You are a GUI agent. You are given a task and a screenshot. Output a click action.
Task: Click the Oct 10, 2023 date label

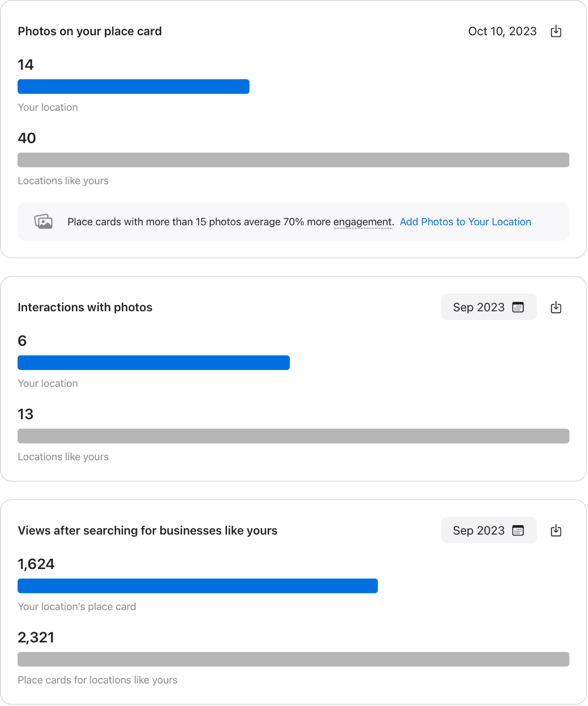click(503, 31)
